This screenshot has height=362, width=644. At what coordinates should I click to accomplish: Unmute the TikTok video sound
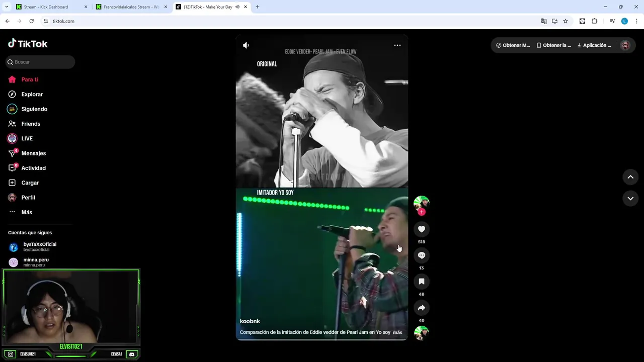(246, 45)
